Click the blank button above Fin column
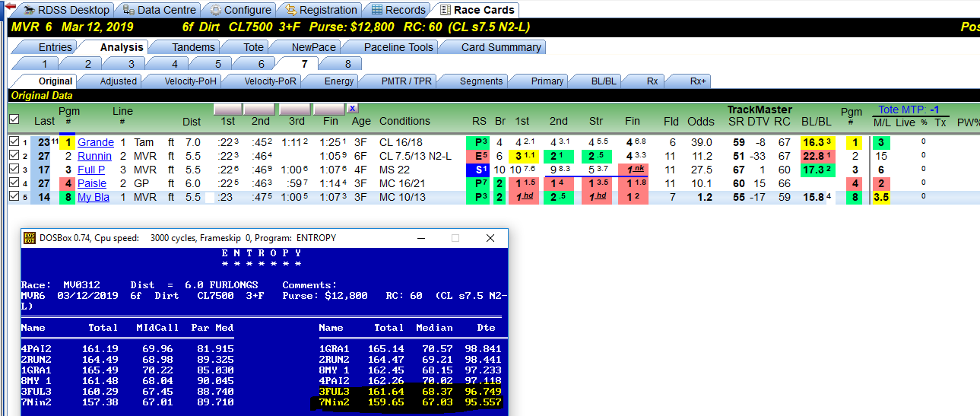980x416 pixels. click(x=329, y=109)
